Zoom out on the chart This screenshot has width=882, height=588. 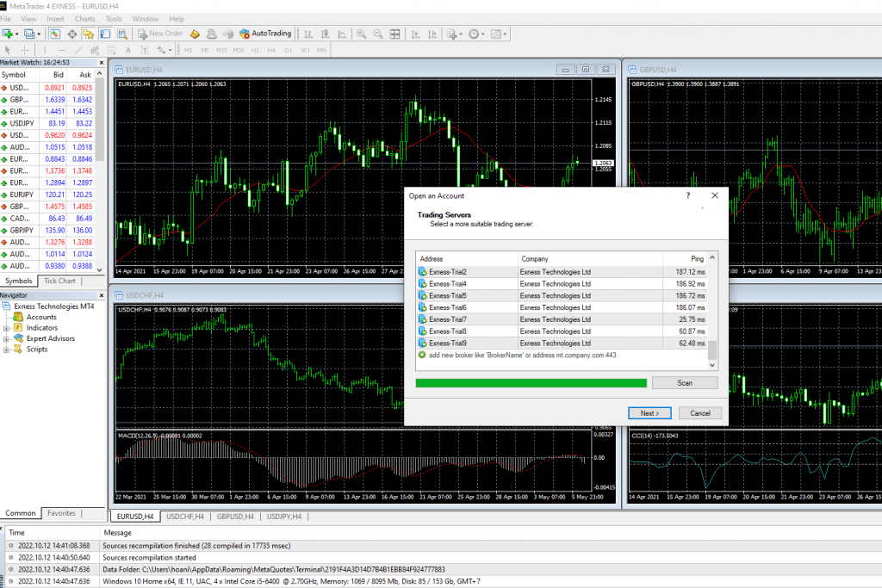click(378, 34)
